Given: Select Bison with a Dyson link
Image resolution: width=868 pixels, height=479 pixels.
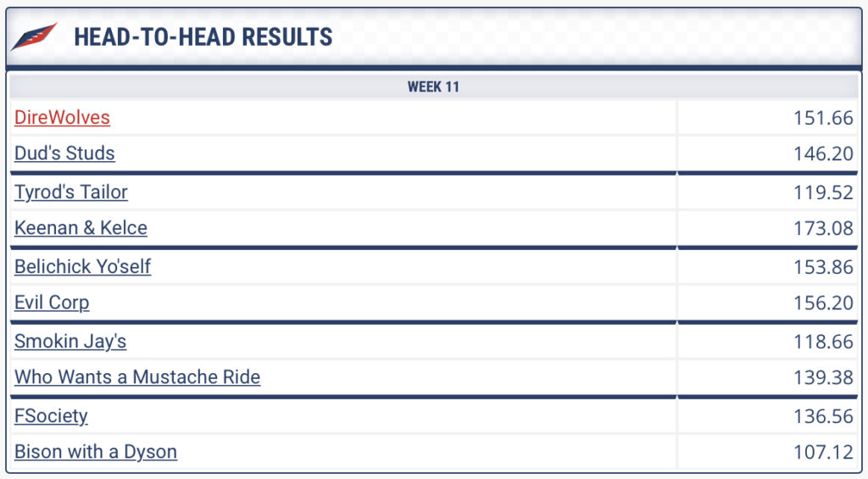Looking at the screenshot, I should [96, 452].
